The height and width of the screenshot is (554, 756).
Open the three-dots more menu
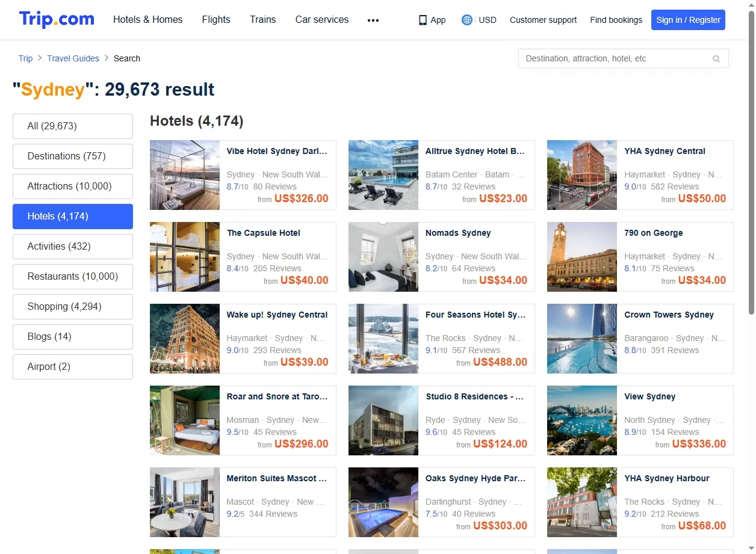click(x=373, y=20)
